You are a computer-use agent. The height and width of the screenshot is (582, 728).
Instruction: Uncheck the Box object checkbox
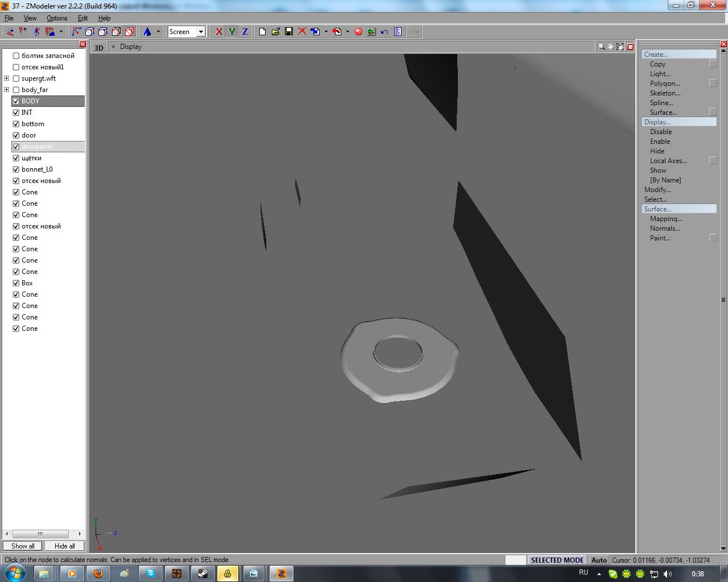[16, 283]
